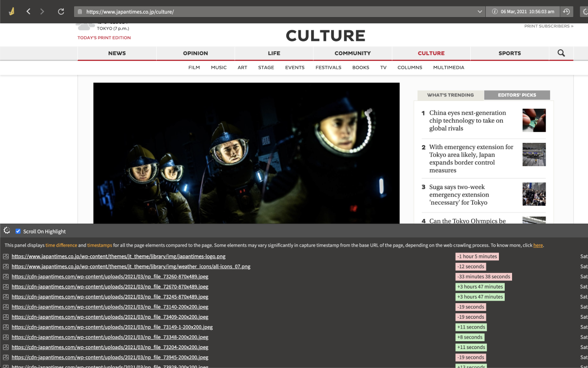588x368 pixels.
Task: Open the SPORTS section tab
Action: click(510, 53)
